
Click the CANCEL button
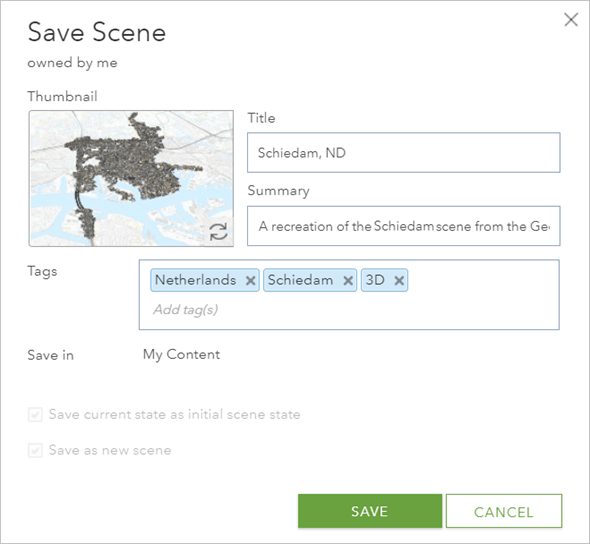504,511
